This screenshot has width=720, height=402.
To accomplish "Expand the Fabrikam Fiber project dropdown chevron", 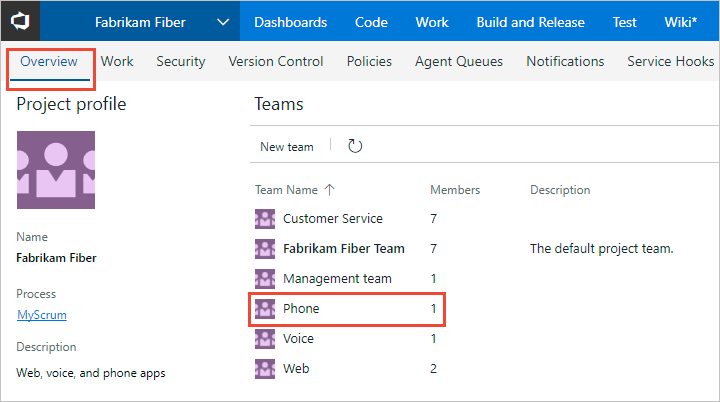I will pyautogui.click(x=223, y=22).
